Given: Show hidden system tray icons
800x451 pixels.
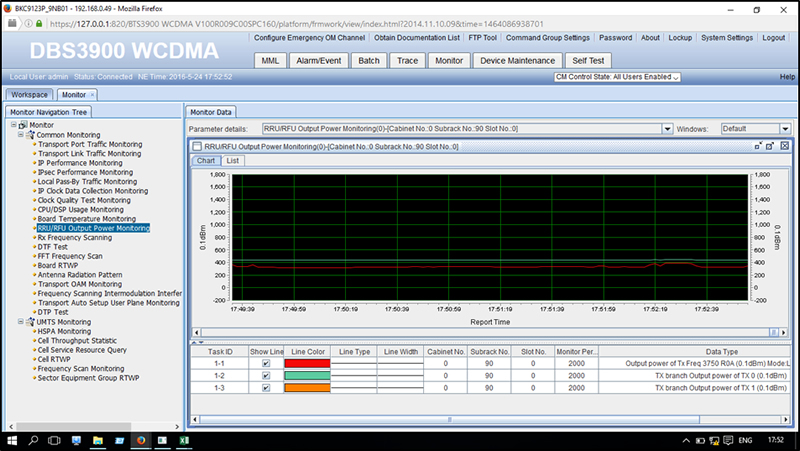Looking at the screenshot, I should [x=686, y=440].
